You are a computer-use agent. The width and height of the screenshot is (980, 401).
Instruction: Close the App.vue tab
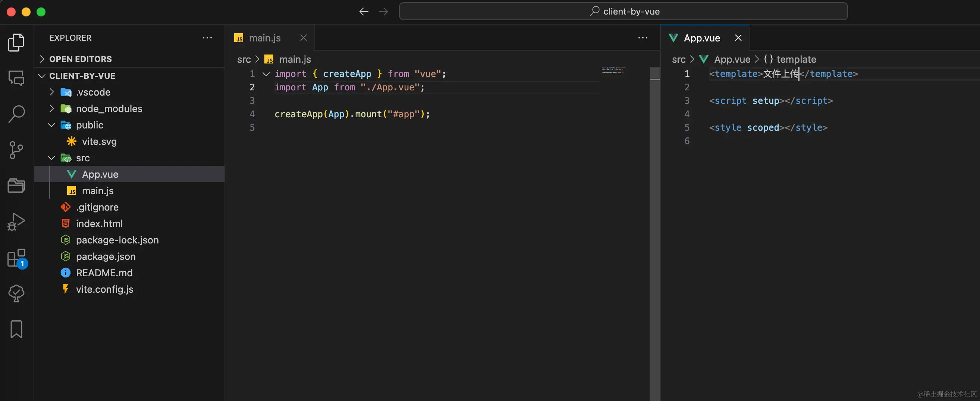pyautogui.click(x=738, y=38)
